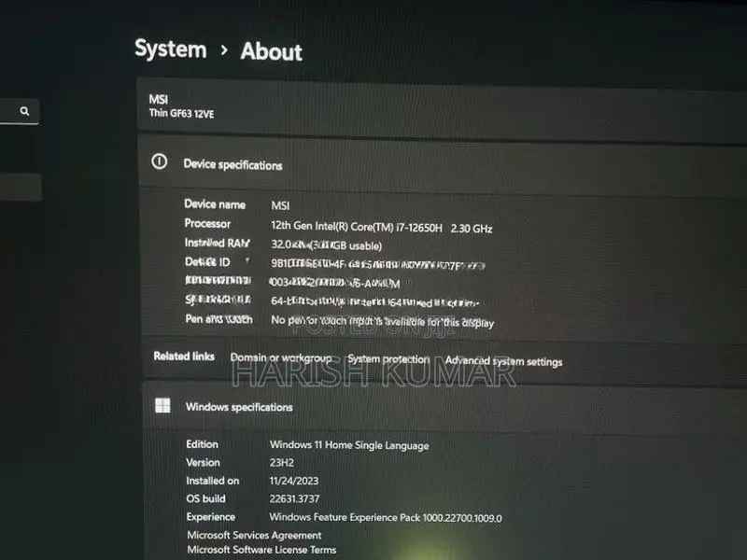Select the Device ID value starting 9B1
Viewport: 747px width, 560px height.
coord(378,264)
